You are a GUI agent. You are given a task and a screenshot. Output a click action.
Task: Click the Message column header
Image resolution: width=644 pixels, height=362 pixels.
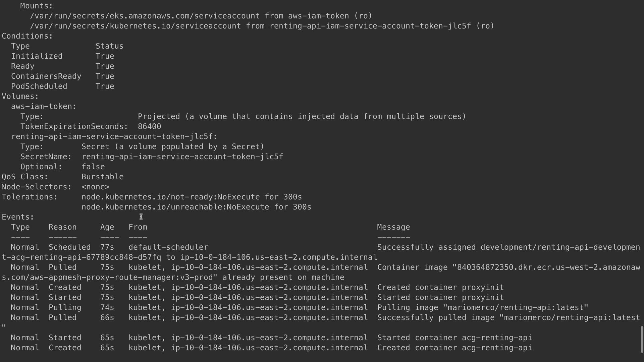coord(393,227)
